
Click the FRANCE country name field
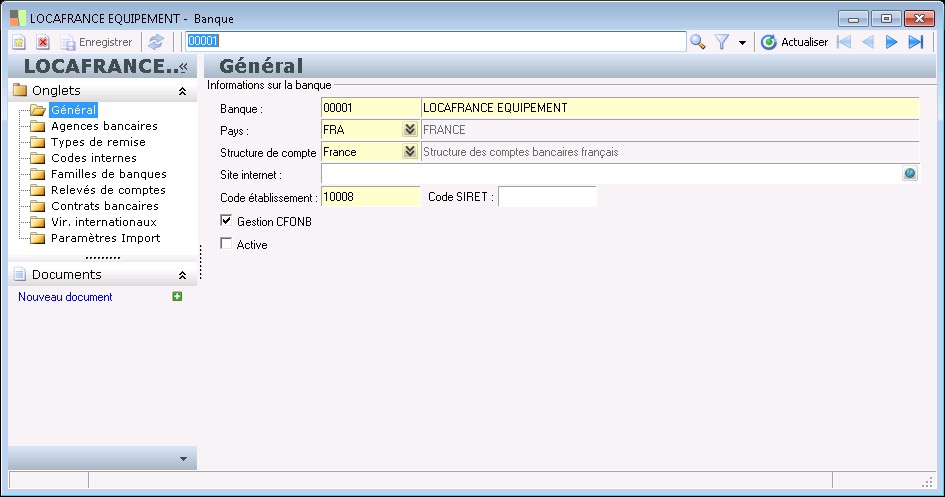pos(670,130)
